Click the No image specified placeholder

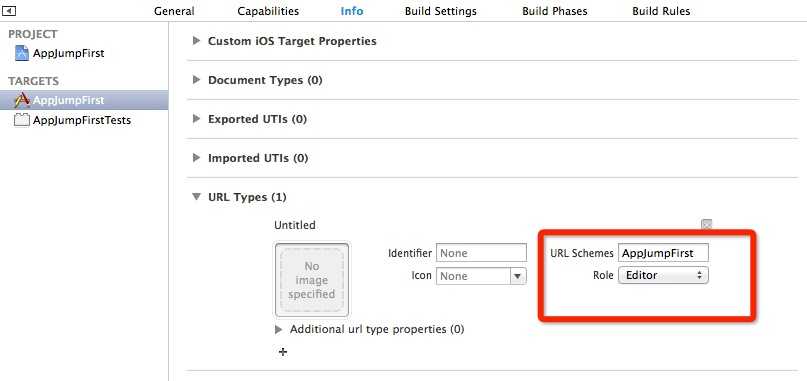(x=312, y=280)
